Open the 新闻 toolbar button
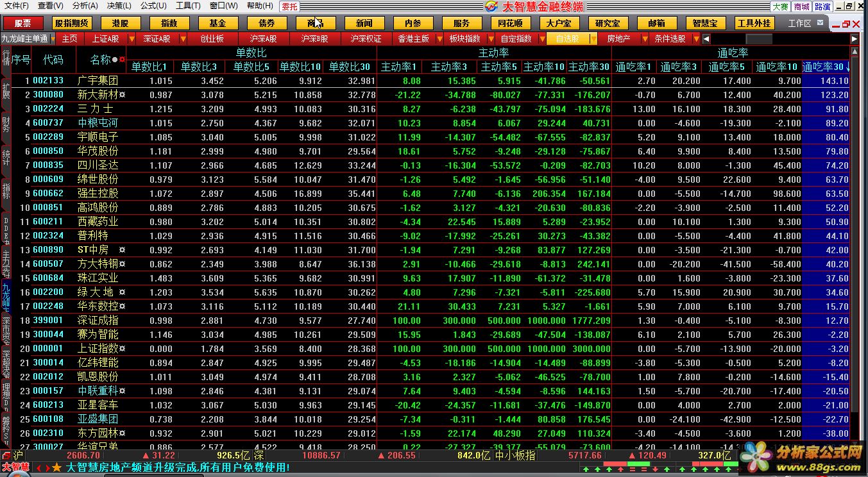Image resolution: width=868 pixels, height=477 pixels. click(x=364, y=23)
